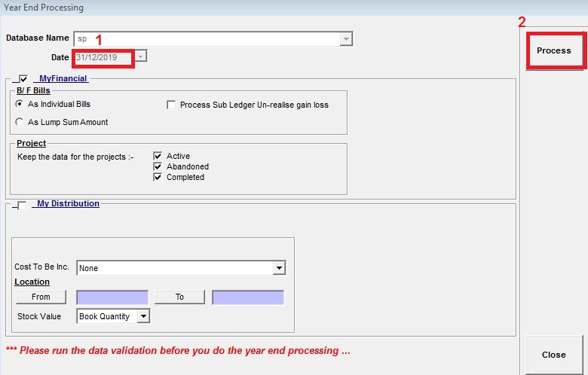
Task: Click the To location input field
Action: [x=248, y=297]
